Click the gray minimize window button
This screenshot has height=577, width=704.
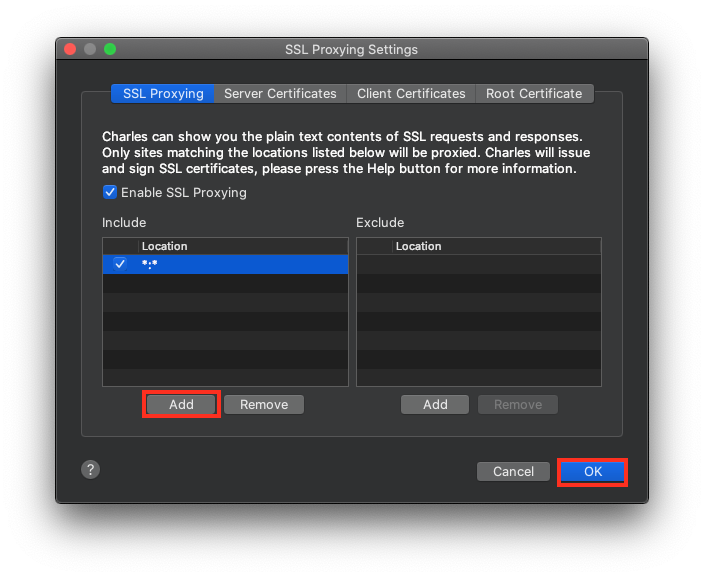click(90, 49)
